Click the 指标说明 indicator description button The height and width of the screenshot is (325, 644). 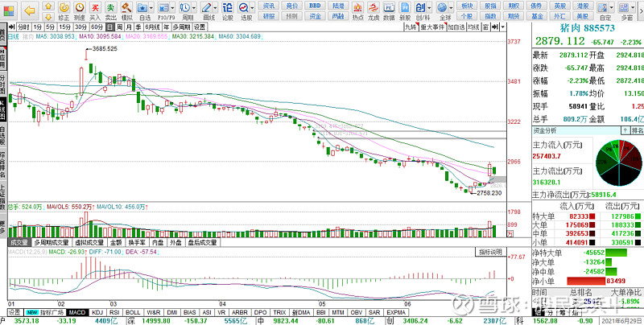point(490,252)
